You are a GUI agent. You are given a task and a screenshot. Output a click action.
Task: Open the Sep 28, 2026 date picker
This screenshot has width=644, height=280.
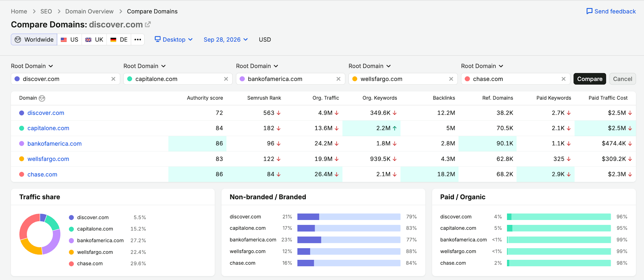[226, 40]
